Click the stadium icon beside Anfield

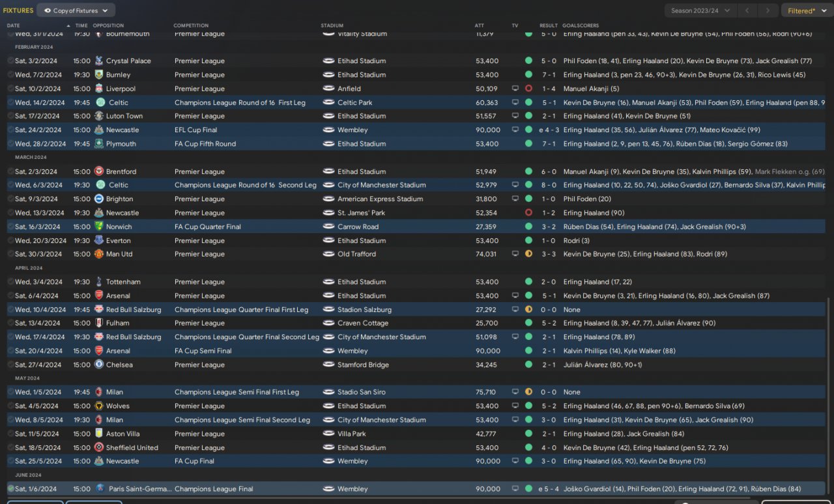click(328, 89)
